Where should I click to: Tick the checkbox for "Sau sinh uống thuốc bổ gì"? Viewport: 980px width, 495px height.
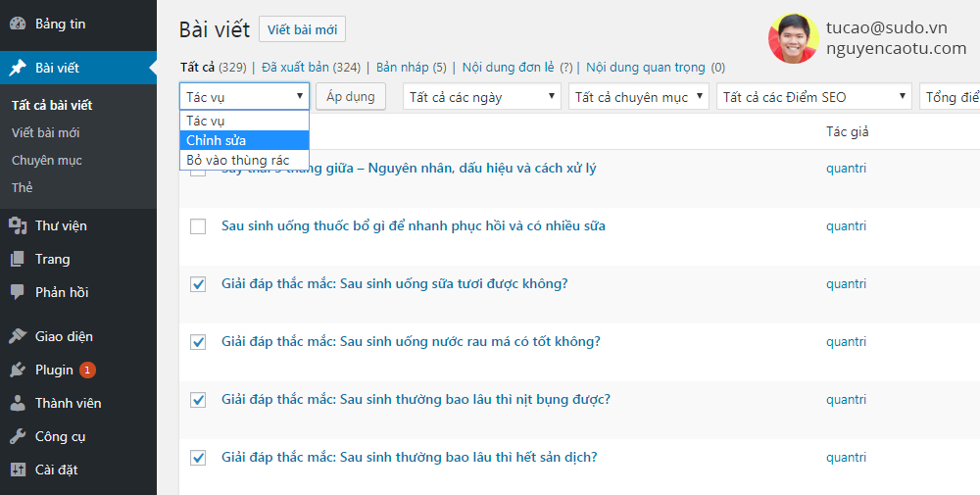point(198,226)
